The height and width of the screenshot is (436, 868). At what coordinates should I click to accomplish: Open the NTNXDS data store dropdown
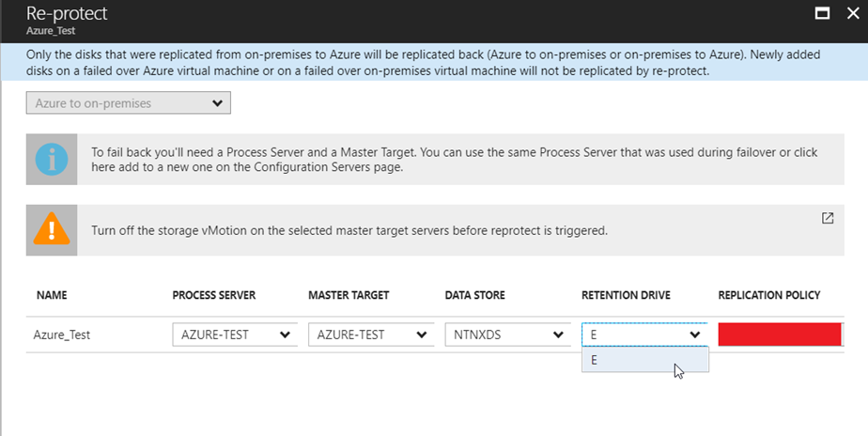(x=507, y=335)
